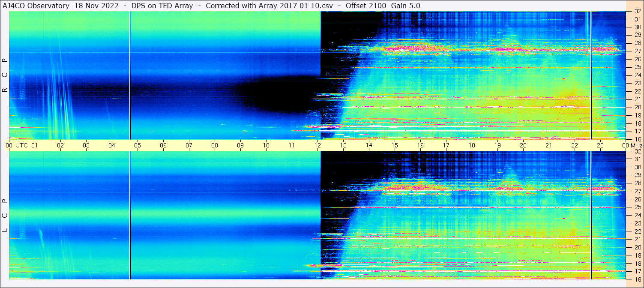Select the 14 hour mark on time axis
Screen dimensions: 644x288
pyautogui.click(x=369, y=145)
